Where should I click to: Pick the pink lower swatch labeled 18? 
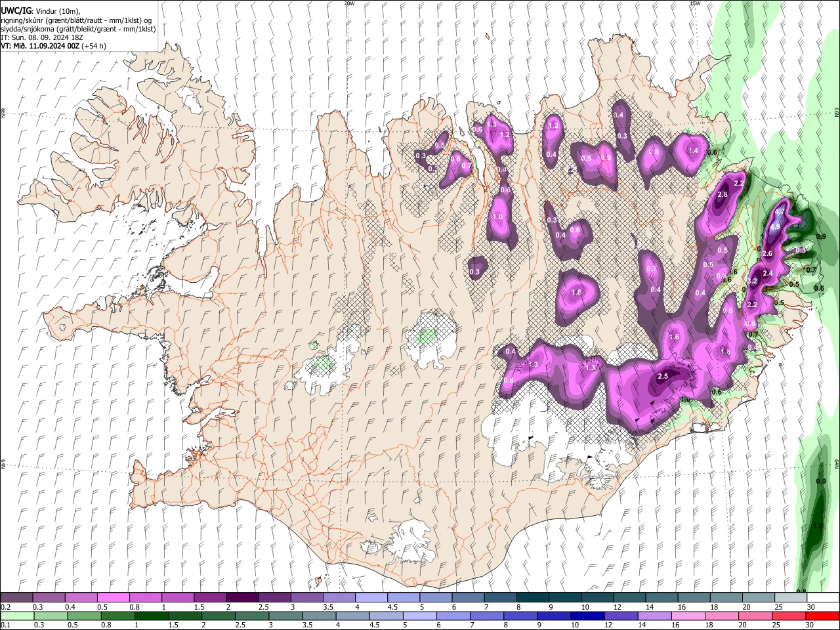pyautogui.click(x=721, y=616)
